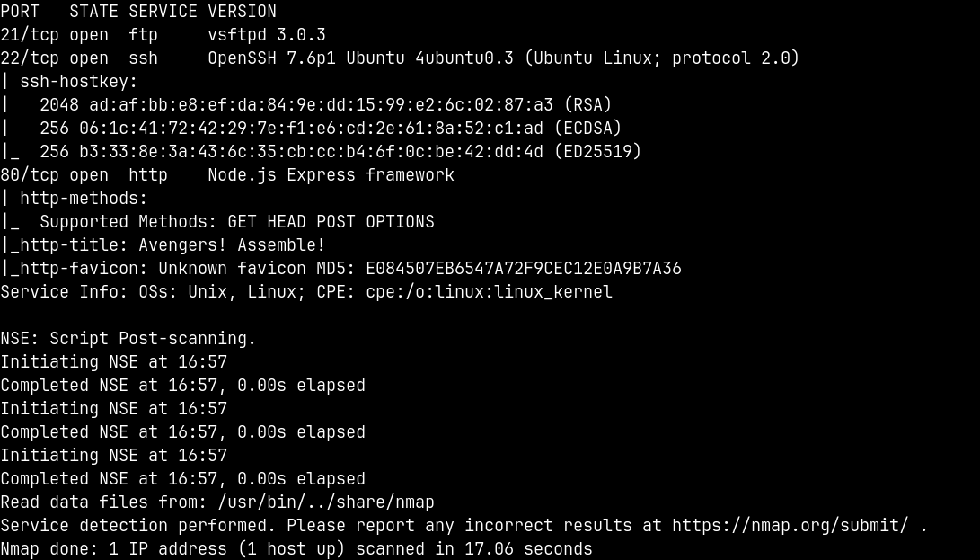
Task: Click the Node.js Express framework text
Action: (x=331, y=175)
